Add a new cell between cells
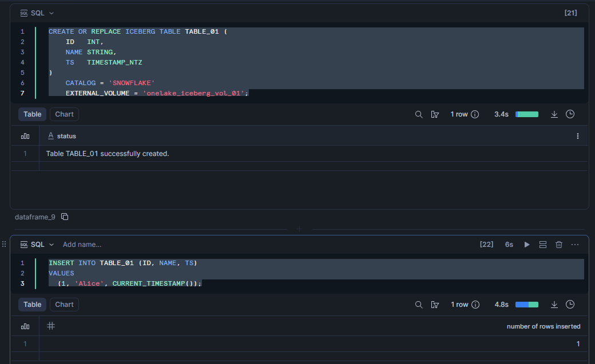595x364 pixels. pos(299,229)
